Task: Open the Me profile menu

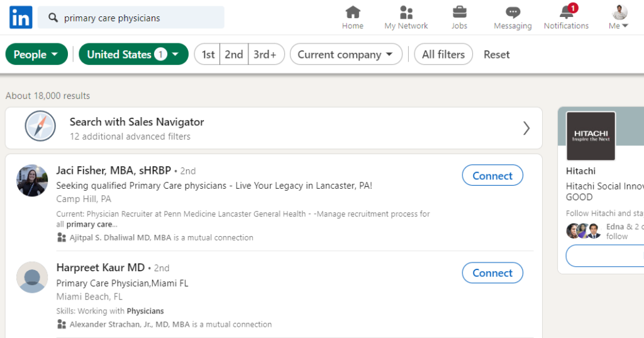Action: pyautogui.click(x=619, y=18)
